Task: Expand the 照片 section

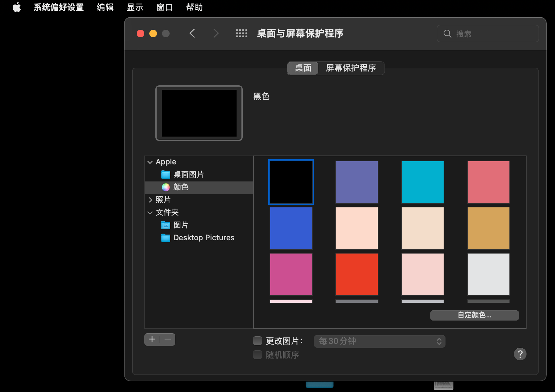Action: (150, 200)
